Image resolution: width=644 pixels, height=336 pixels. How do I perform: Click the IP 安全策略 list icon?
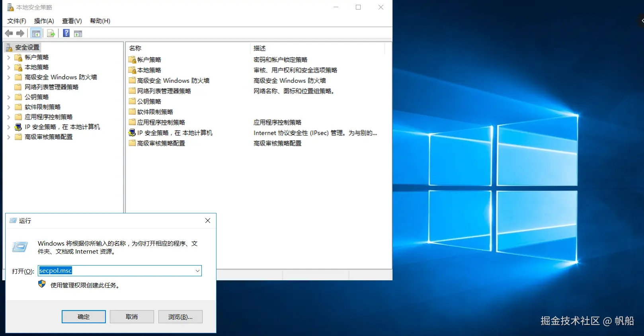click(x=132, y=133)
